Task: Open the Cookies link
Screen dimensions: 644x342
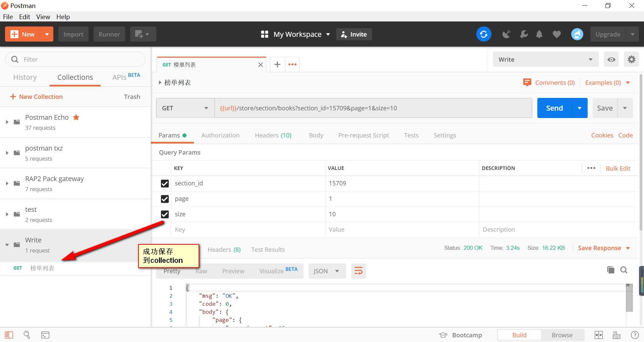Action: [602, 135]
